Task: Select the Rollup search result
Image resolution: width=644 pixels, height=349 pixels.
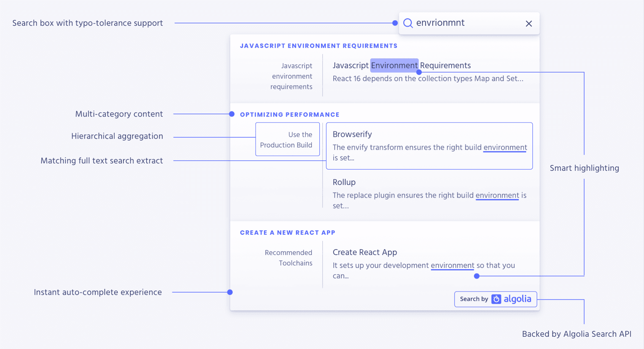Action: pyautogui.click(x=429, y=194)
